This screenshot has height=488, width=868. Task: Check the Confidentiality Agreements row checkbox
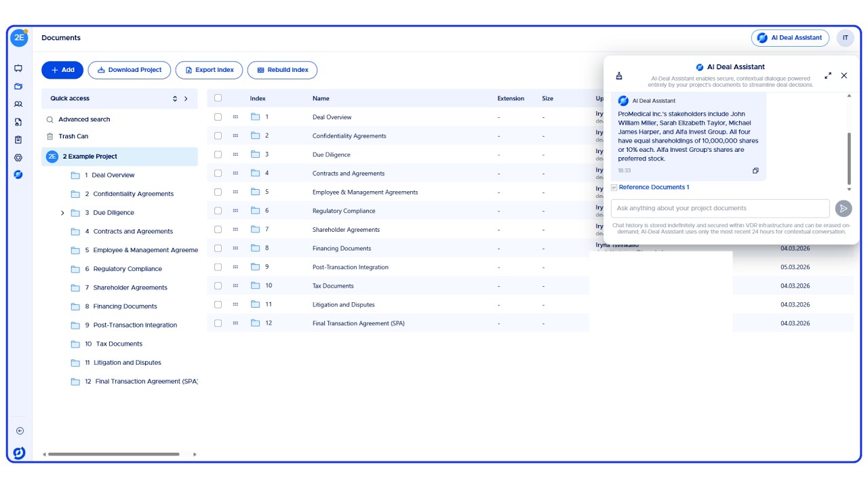click(x=218, y=136)
